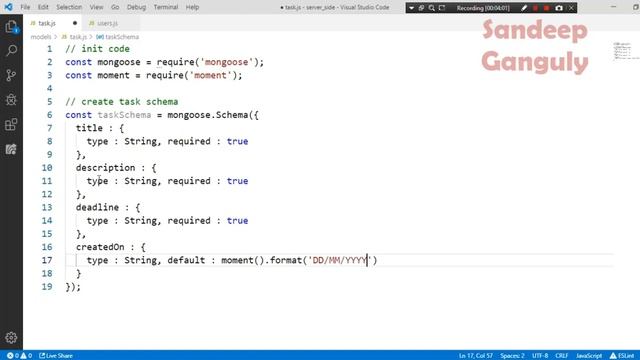Click the VS Code logo icon
Image resolution: width=640 pixels, height=360 pixels.
point(8,7)
